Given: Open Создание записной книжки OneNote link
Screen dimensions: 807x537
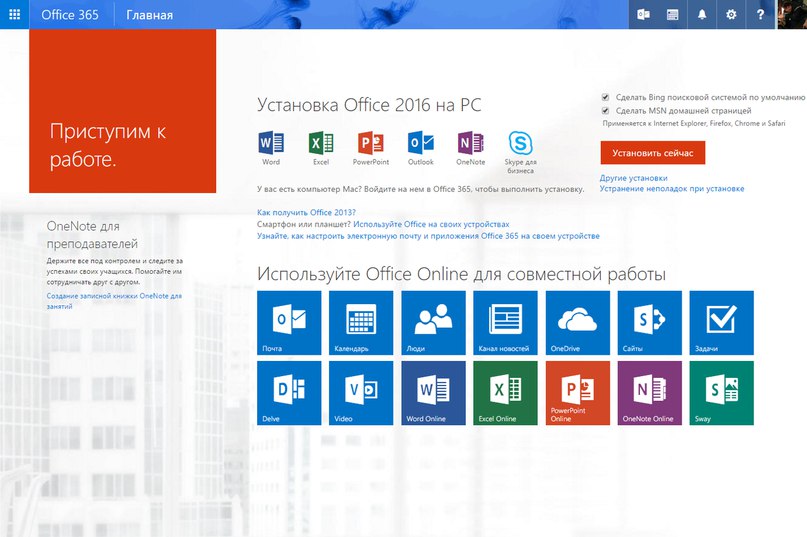Looking at the screenshot, I should coord(114,301).
